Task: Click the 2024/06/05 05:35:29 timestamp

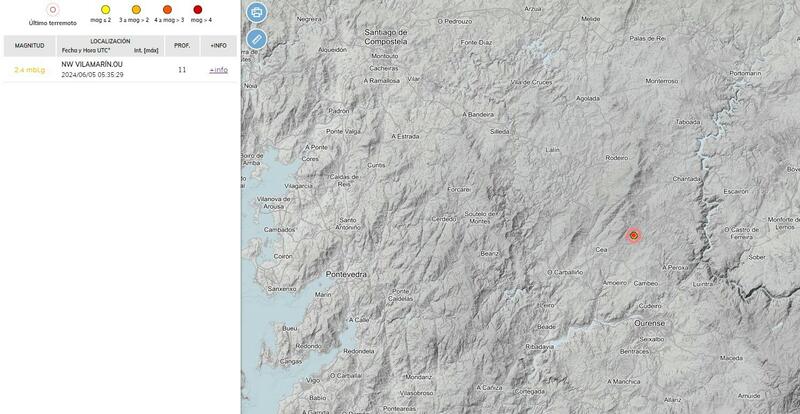Action: 92,75
